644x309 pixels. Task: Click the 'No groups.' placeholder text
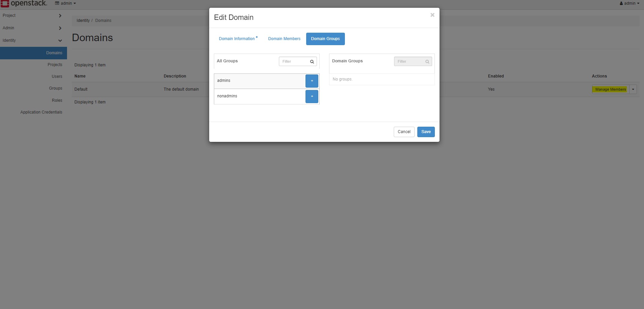[x=342, y=79]
